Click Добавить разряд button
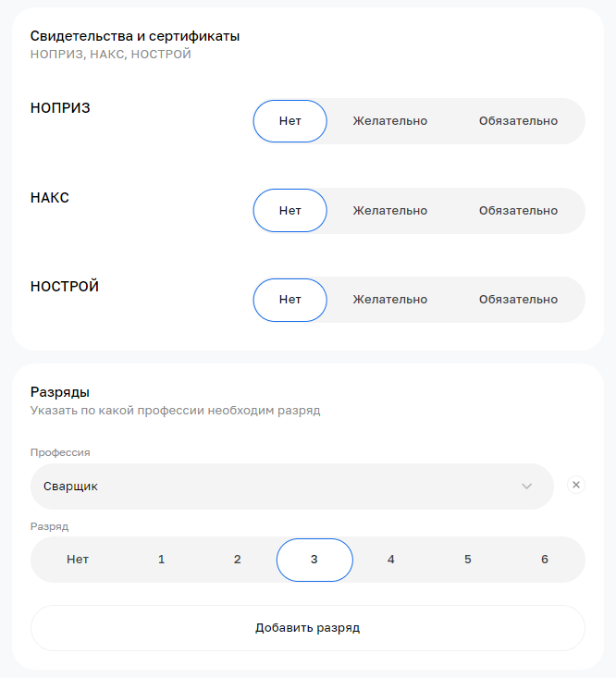Screen dimensions: 616x678 (x=307, y=628)
